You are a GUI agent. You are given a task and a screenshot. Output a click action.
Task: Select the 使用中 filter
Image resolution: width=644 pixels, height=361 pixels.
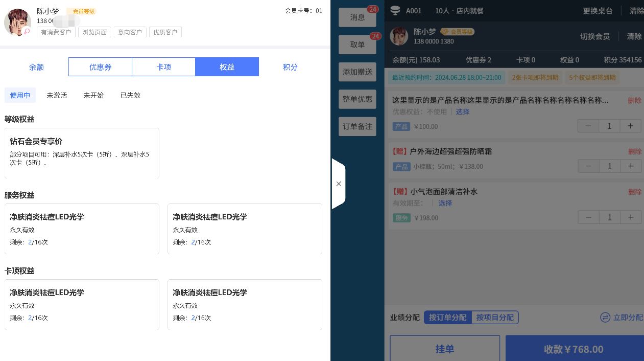(x=20, y=95)
